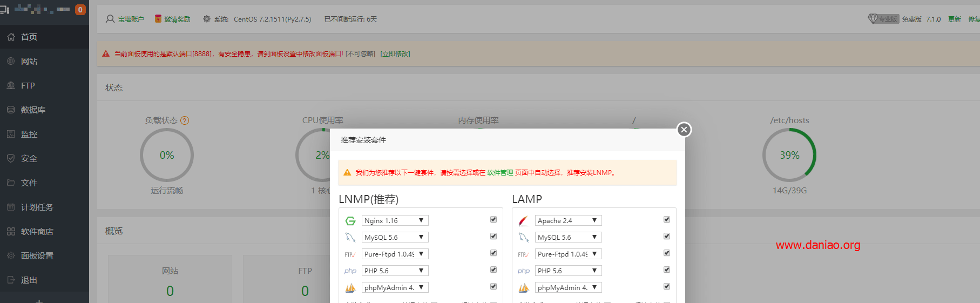Click the Nginx logo in LNMP list
The width and height of the screenshot is (980, 303).
[x=350, y=221]
